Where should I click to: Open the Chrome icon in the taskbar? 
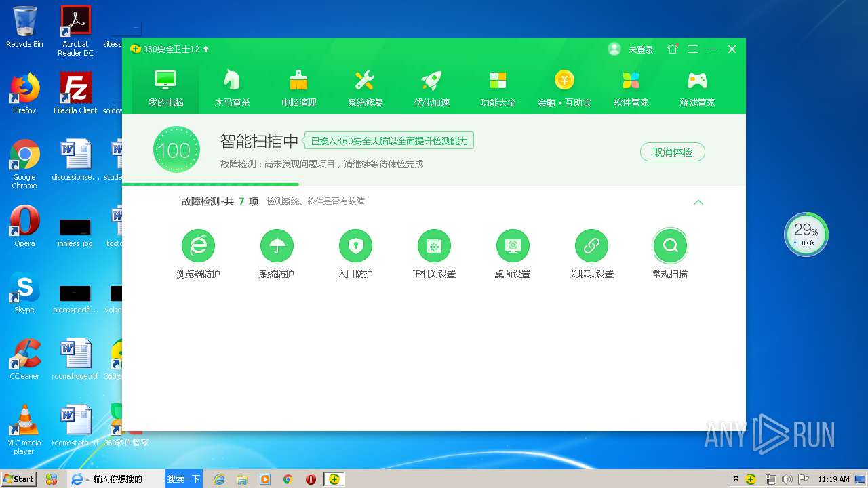(x=288, y=479)
